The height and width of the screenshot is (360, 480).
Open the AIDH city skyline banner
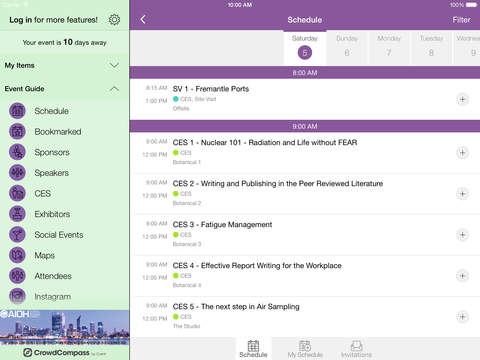tap(64, 328)
